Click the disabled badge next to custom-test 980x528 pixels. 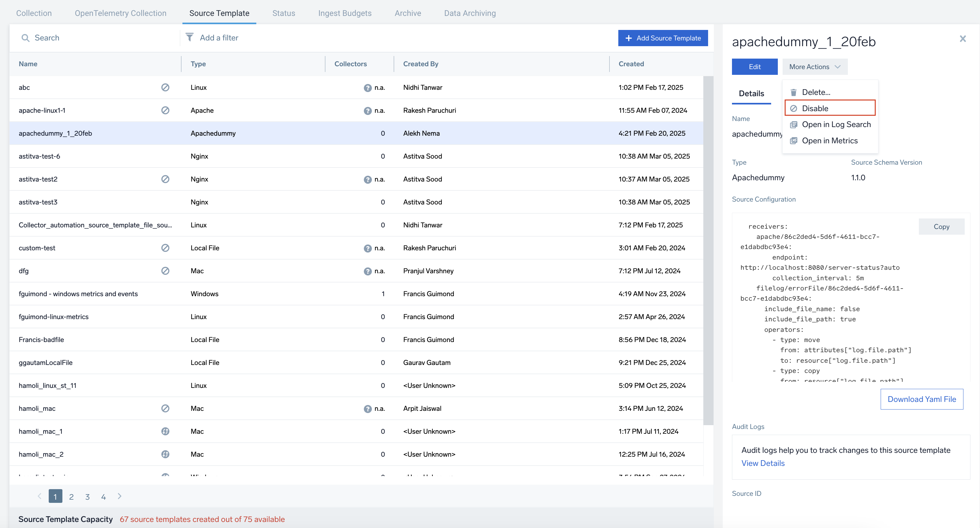click(x=165, y=248)
